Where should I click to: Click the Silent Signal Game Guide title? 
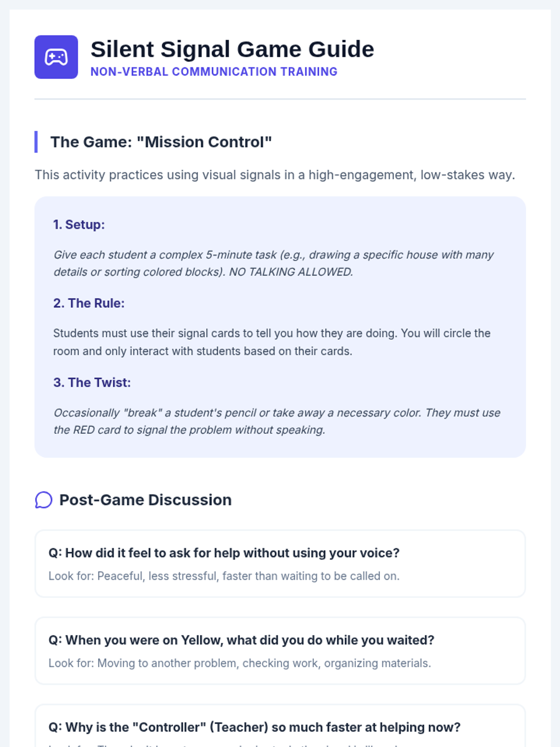[x=232, y=49]
